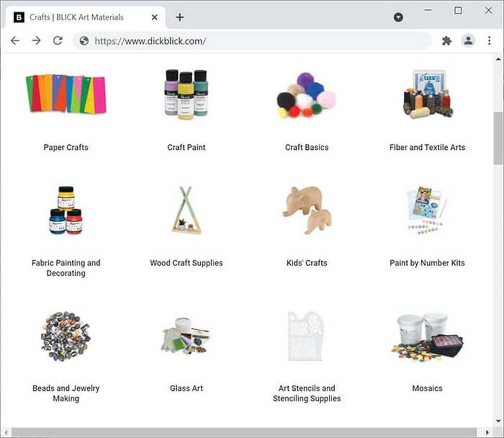Image resolution: width=504 pixels, height=438 pixels.
Task: Select the Fiber and Textile Arts category
Action: (427, 147)
